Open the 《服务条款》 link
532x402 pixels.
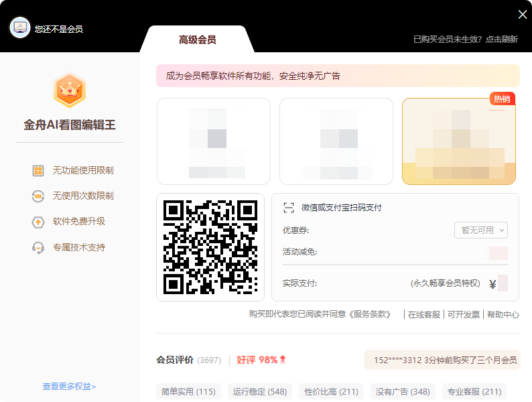(x=370, y=314)
